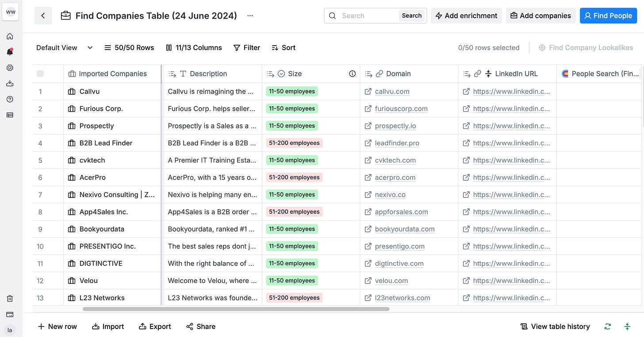Open the 11/13 Columns menu
644x337 pixels.
click(x=194, y=47)
